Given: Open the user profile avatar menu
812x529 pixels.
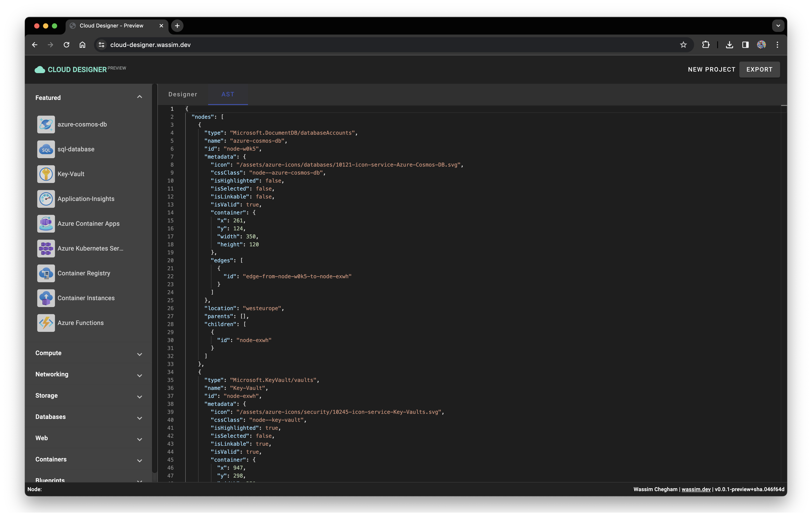Looking at the screenshot, I should pyautogui.click(x=761, y=45).
